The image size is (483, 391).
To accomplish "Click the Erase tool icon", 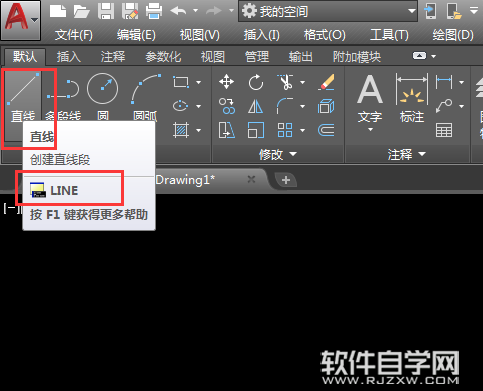I will coord(326,82).
